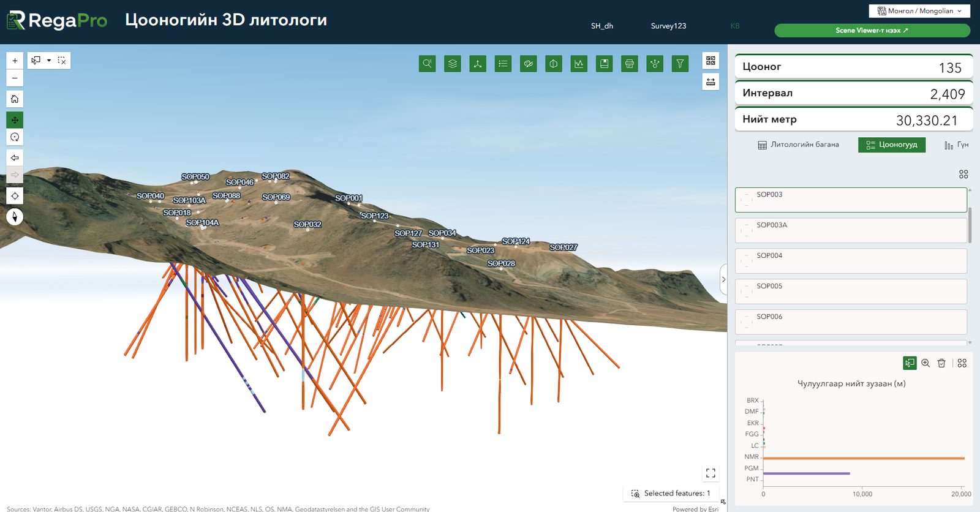Collapse the right side panel
The height and width of the screenshot is (512, 980).
[723, 279]
